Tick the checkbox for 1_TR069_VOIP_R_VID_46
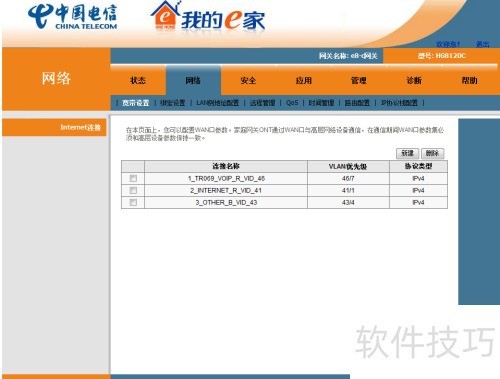The image size is (500, 379). pos(133,178)
